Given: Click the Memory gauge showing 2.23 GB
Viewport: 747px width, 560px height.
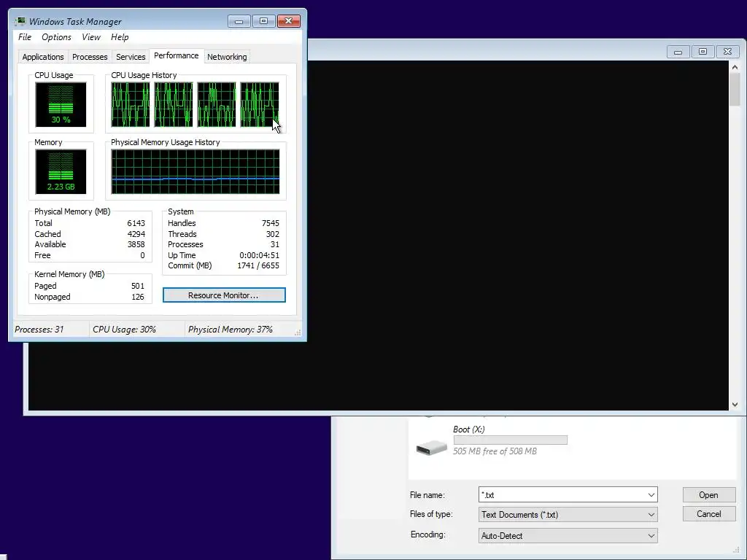Looking at the screenshot, I should click(x=61, y=171).
